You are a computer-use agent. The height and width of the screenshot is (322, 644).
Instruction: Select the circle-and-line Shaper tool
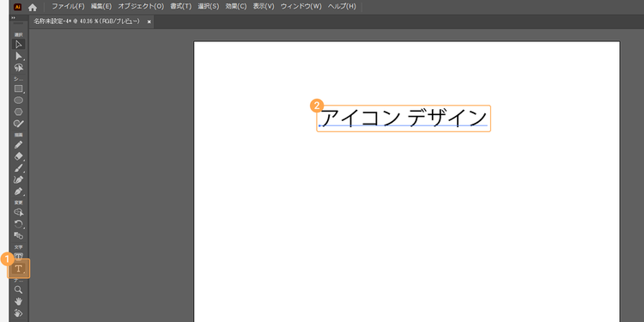click(x=19, y=123)
